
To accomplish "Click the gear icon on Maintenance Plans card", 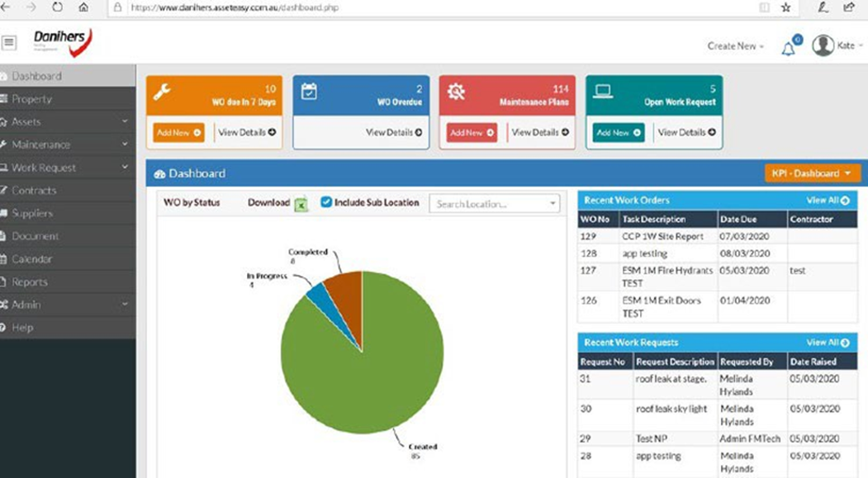I will (x=455, y=91).
